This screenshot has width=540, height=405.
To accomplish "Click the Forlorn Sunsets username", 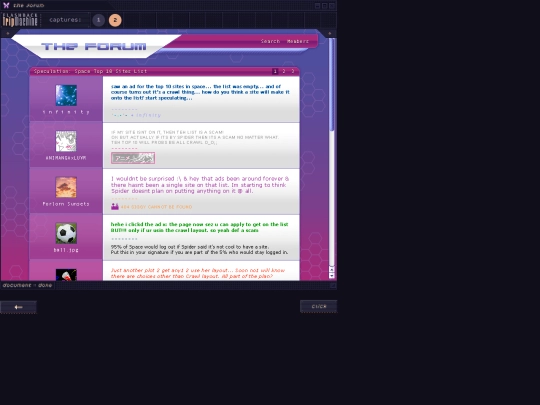I will pyautogui.click(x=66, y=204).
